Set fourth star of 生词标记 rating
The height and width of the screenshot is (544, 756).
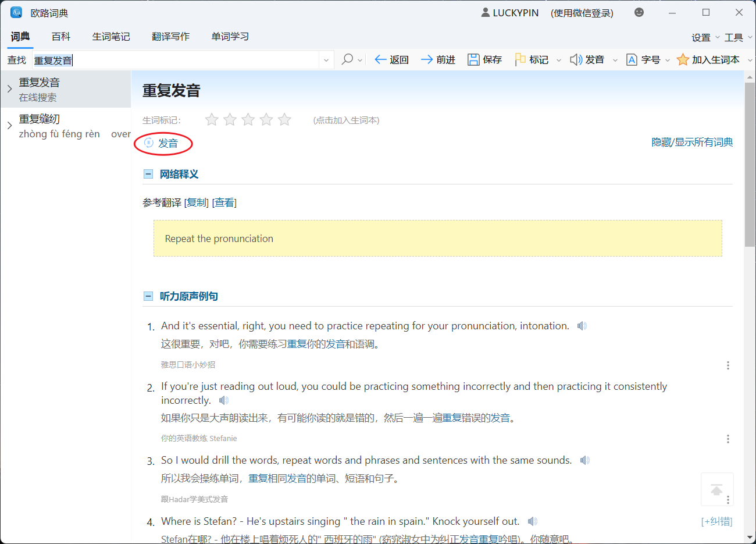coord(266,119)
